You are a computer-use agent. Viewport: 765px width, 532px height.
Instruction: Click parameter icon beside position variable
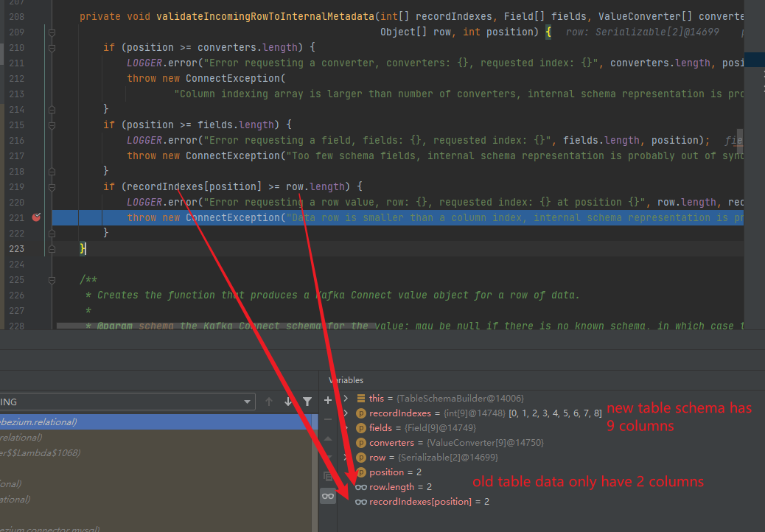pyautogui.click(x=361, y=472)
